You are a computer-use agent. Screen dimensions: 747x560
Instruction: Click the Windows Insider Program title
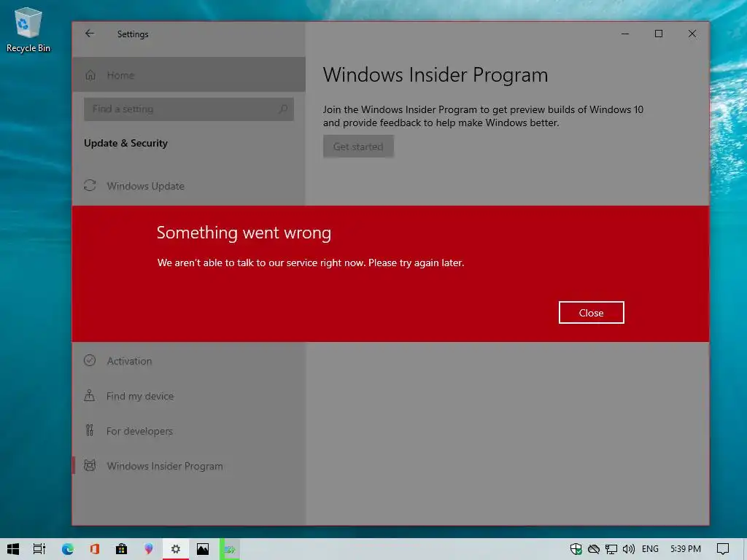pos(436,75)
